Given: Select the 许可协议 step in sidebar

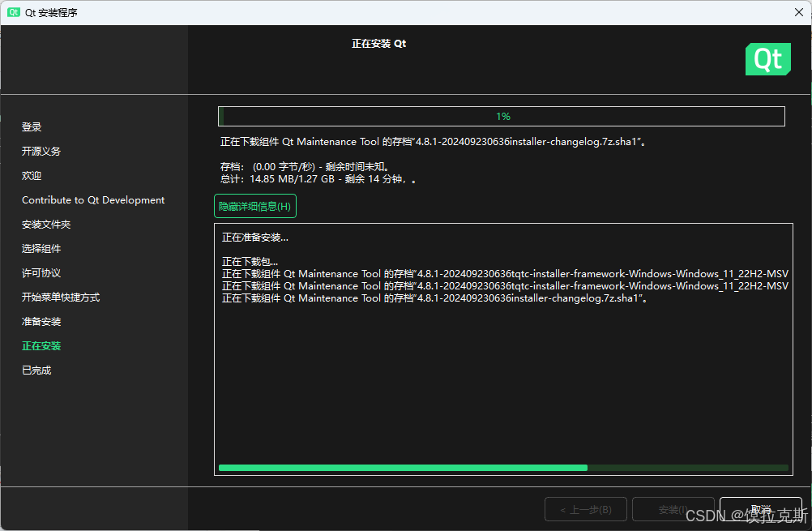Looking at the screenshot, I should [41, 273].
